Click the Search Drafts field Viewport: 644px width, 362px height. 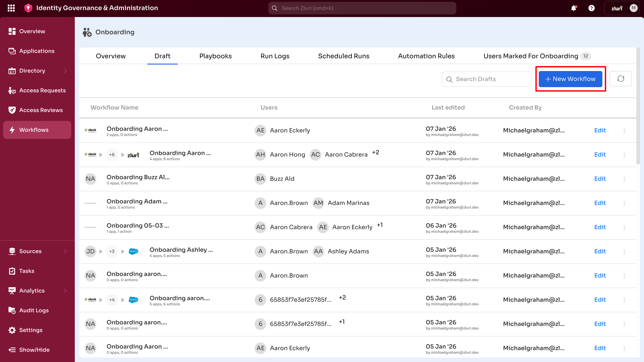(486, 79)
